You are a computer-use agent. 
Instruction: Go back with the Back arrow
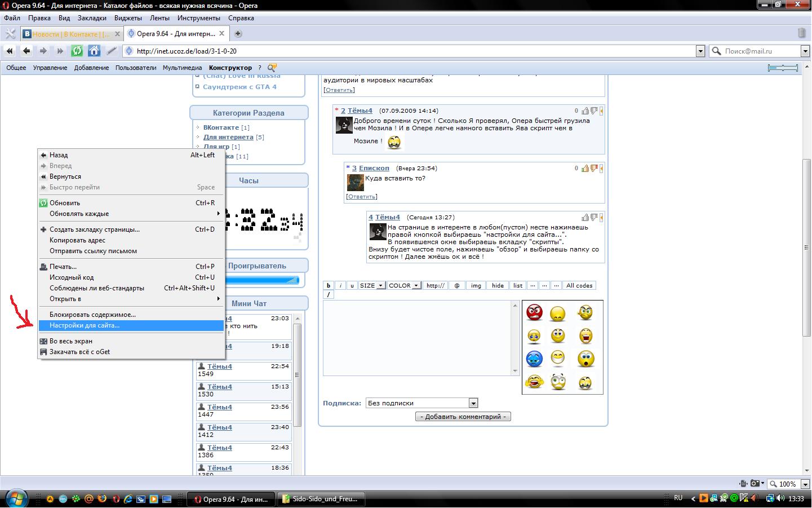point(26,51)
